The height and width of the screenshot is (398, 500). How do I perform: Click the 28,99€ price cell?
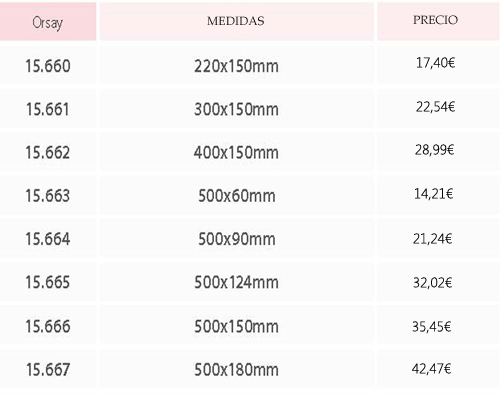(x=434, y=150)
